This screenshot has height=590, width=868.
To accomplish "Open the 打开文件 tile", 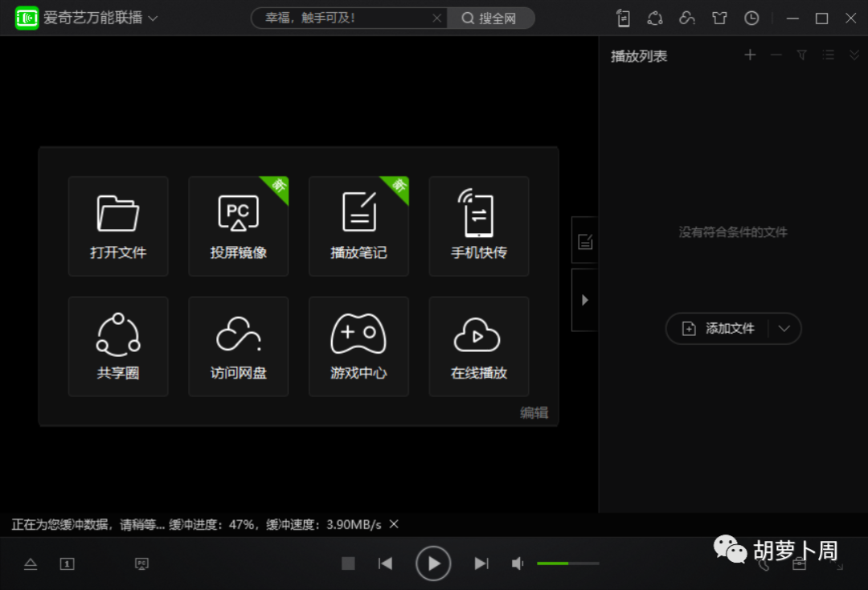I will pyautogui.click(x=118, y=226).
